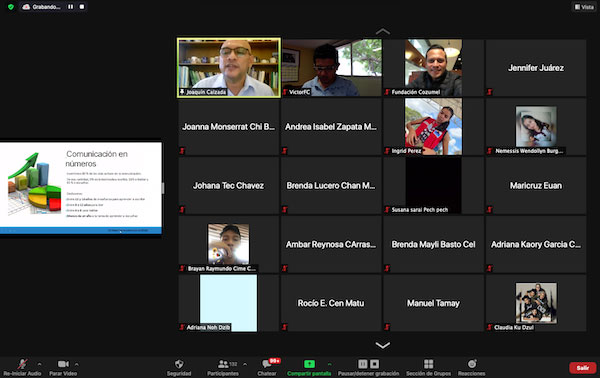Select Claudia Ku Dzul tile
Screen dimensions: 600x378
(x=536, y=303)
